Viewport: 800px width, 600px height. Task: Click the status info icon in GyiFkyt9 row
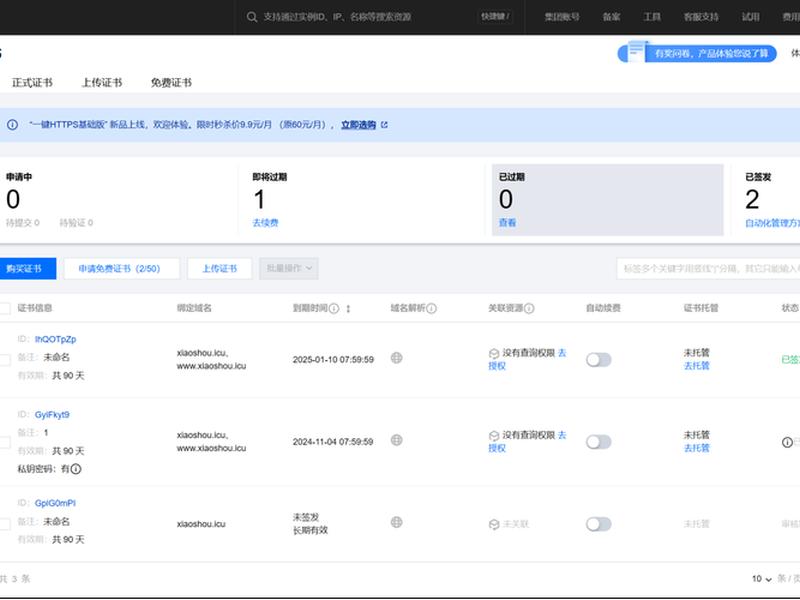pyautogui.click(x=787, y=442)
